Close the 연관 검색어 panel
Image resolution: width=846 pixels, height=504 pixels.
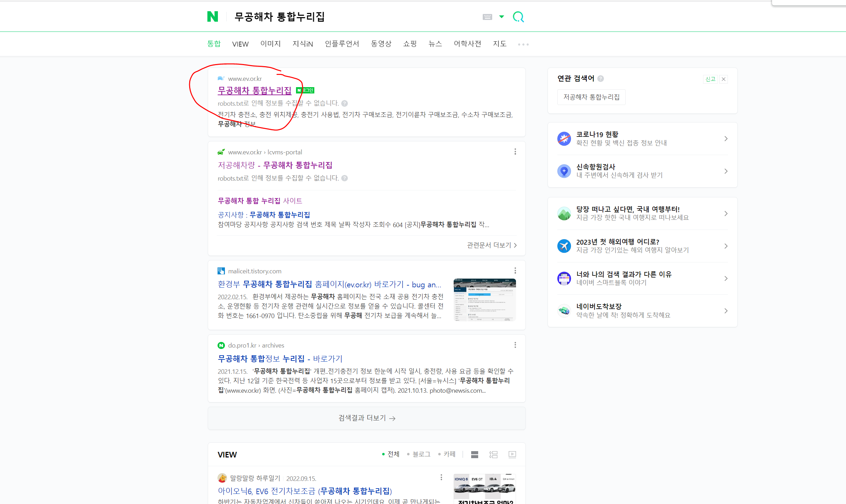coord(723,79)
